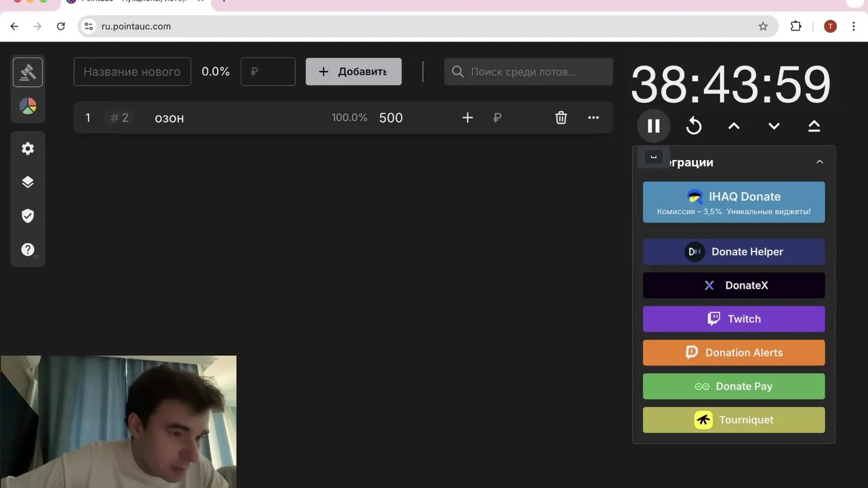Focus the lot search field

point(528,72)
